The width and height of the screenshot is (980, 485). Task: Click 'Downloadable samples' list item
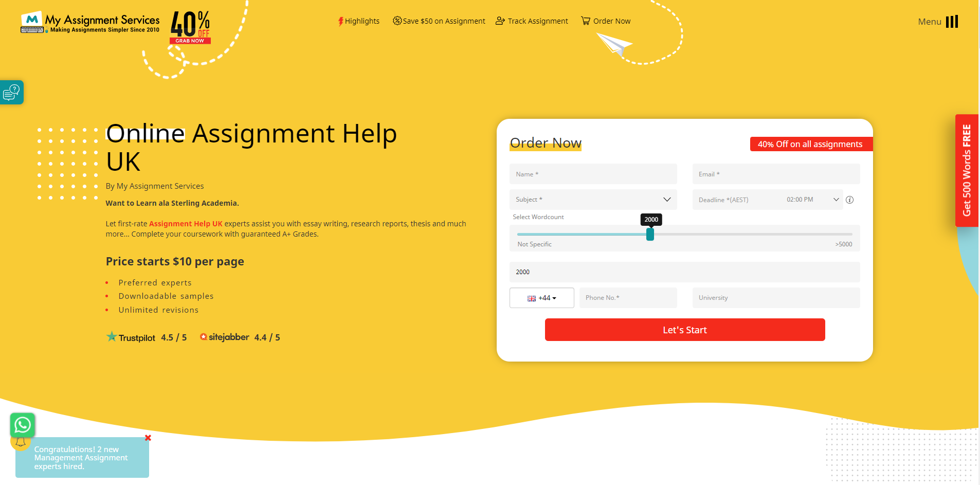coord(166,296)
